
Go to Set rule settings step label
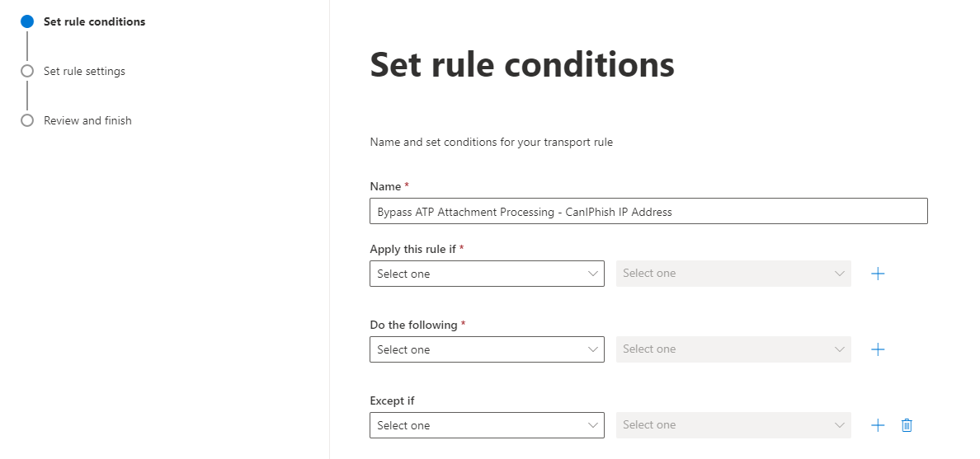pos(84,71)
